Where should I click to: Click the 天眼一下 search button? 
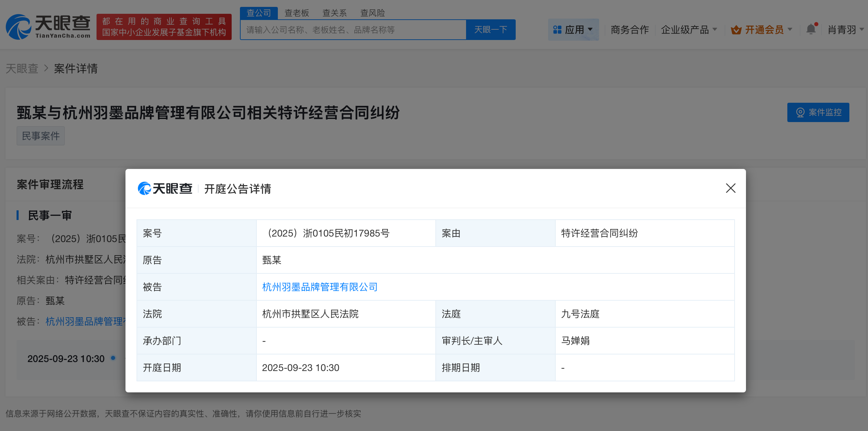pos(491,29)
